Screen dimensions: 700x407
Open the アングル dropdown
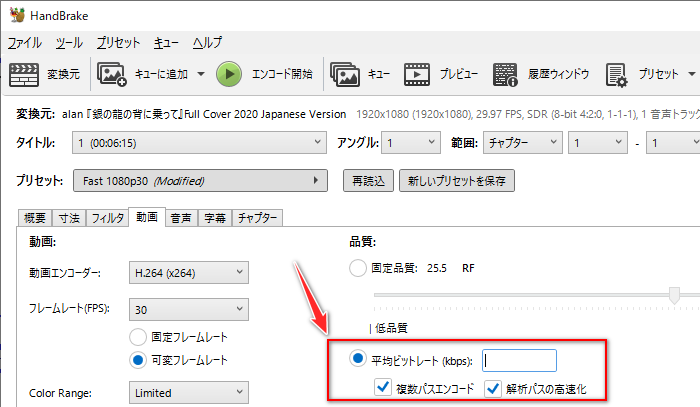(x=411, y=143)
